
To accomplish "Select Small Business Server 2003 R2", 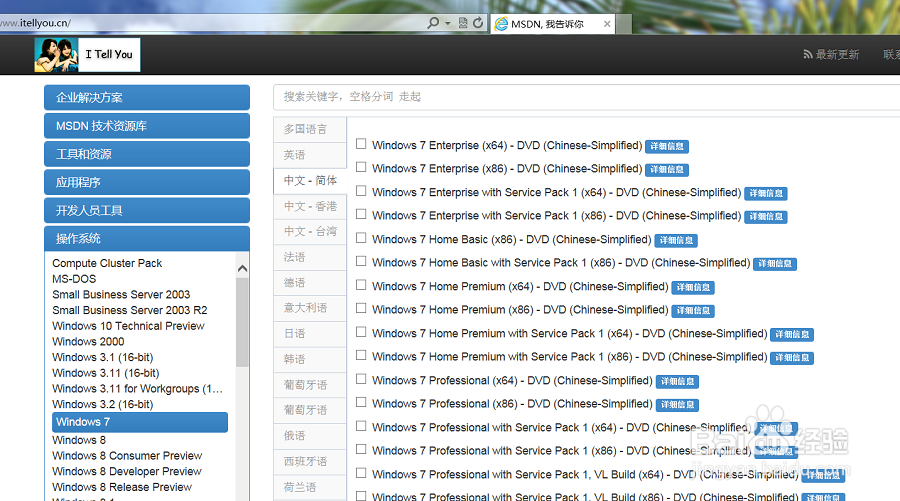I will point(130,310).
